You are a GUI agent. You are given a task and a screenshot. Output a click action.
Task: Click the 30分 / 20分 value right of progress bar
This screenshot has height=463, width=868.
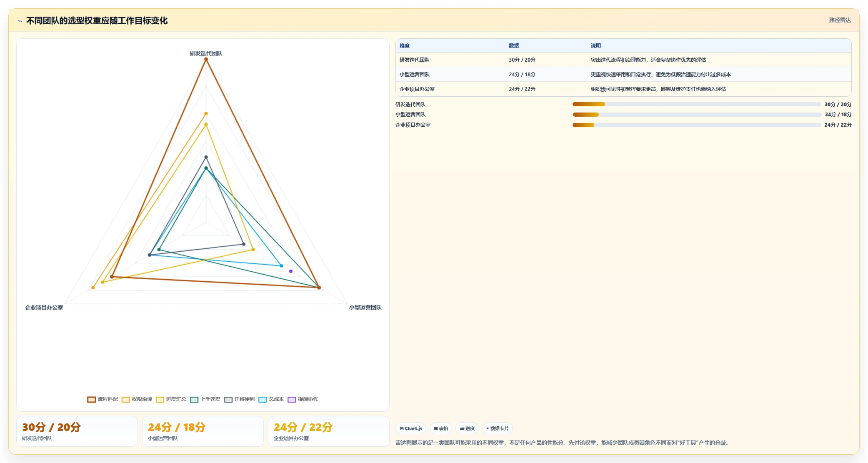(x=838, y=105)
